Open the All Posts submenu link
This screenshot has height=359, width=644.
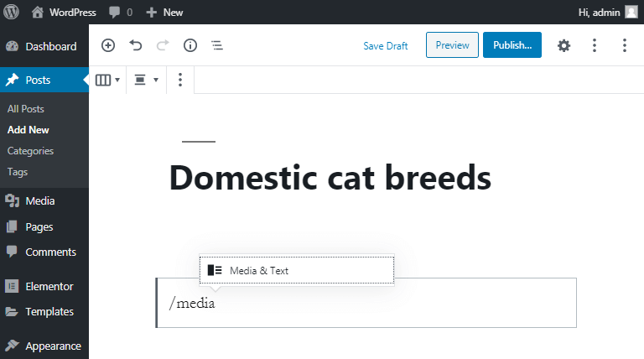click(25, 109)
